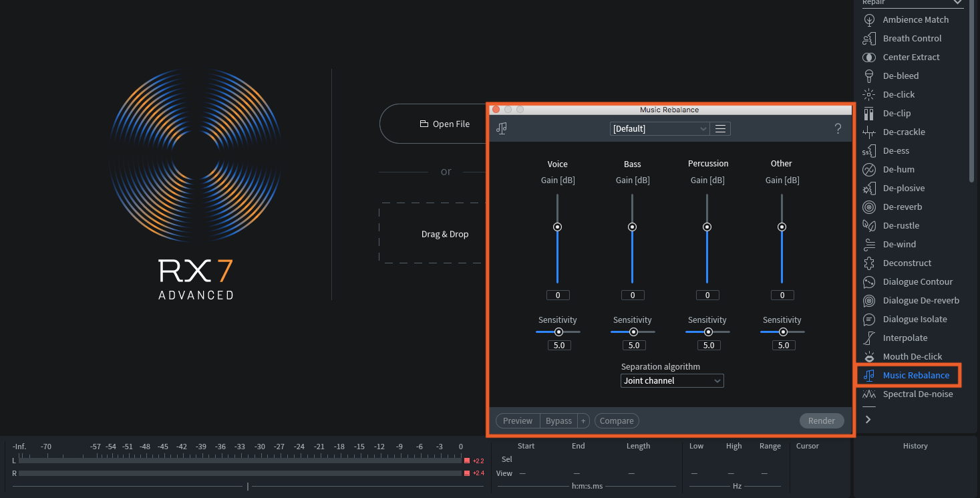Click the Other gain slider handle
The image size is (980, 498).
[782, 227]
